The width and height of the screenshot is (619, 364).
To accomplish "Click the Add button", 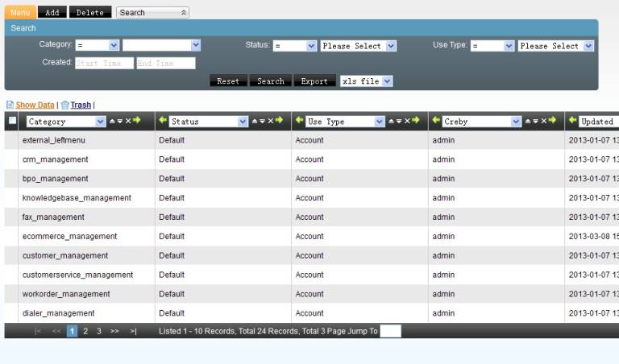I will click(52, 13).
